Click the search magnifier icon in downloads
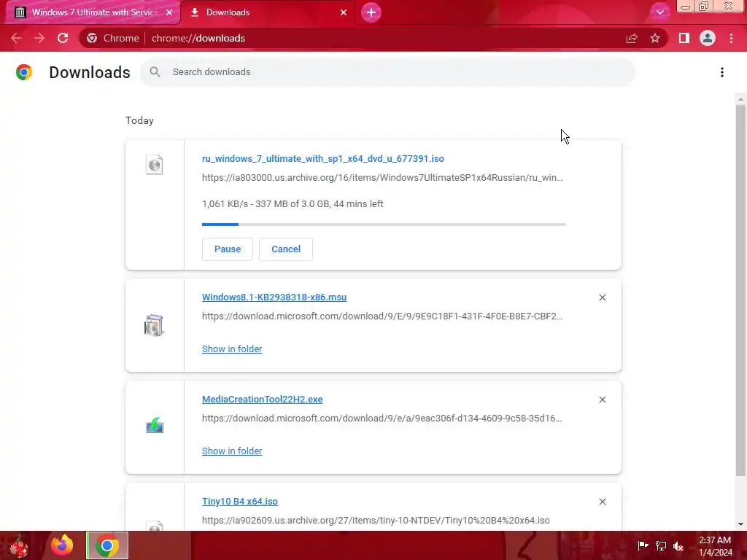The width and height of the screenshot is (747, 560). (155, 72)
